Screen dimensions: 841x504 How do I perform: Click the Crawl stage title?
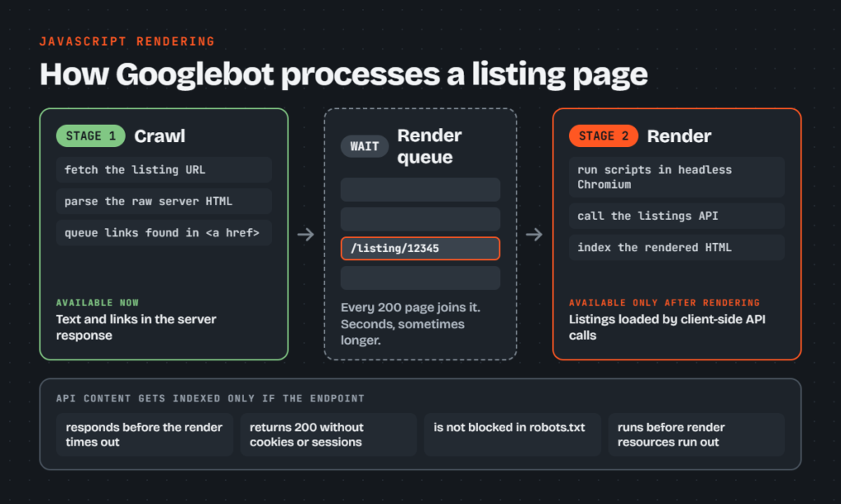[159, 136]
